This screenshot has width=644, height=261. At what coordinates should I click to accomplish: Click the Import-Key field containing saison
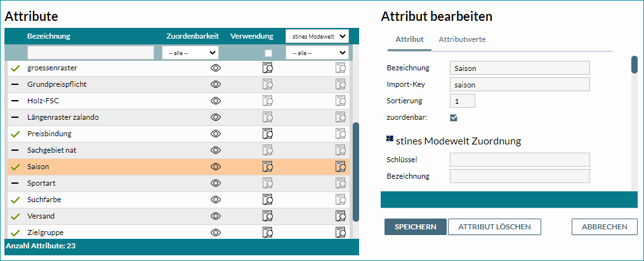coord(520,84)
